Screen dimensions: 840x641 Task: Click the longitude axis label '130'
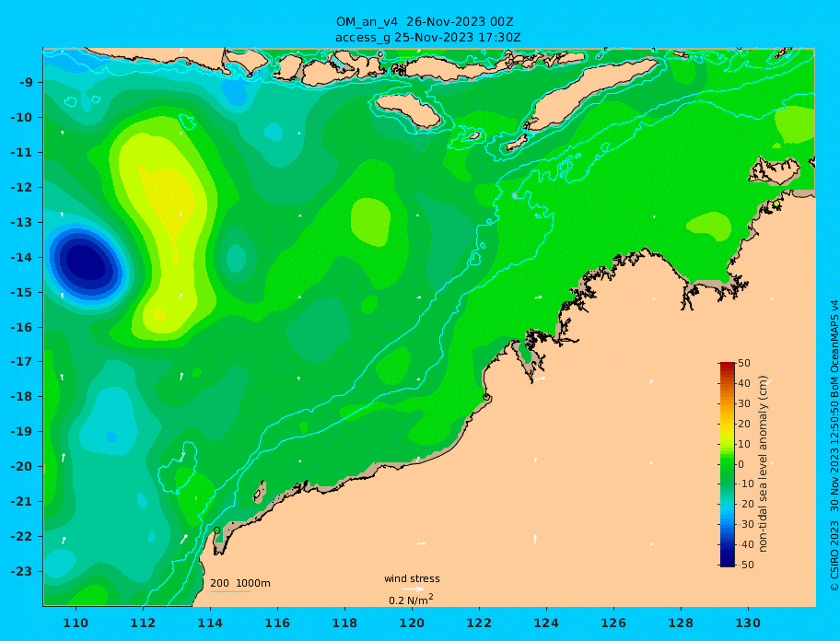pyautogui.click(x=749, y=624)
